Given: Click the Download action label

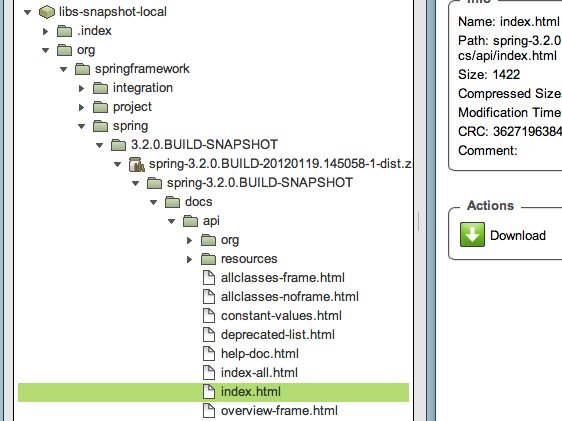Looking at the screenshot, I should [518, 235].
